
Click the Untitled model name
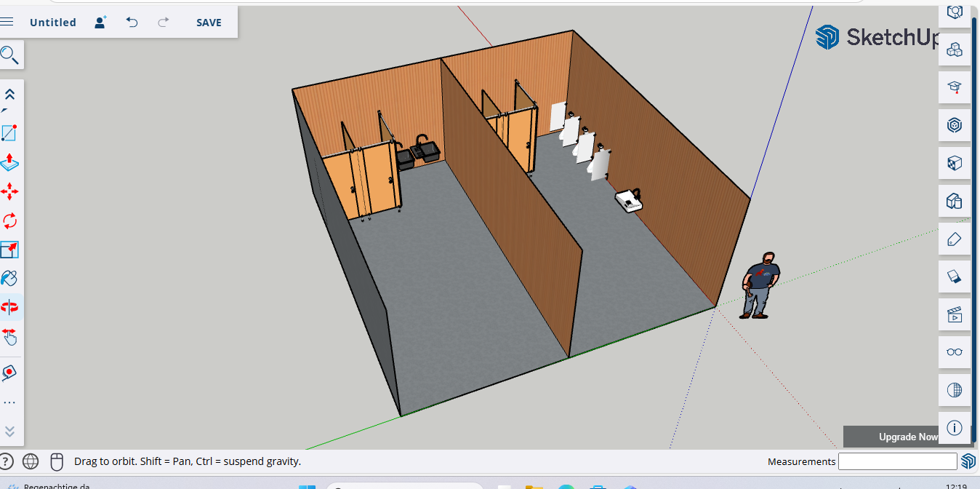pyautogui.click(x=52, y=23)
